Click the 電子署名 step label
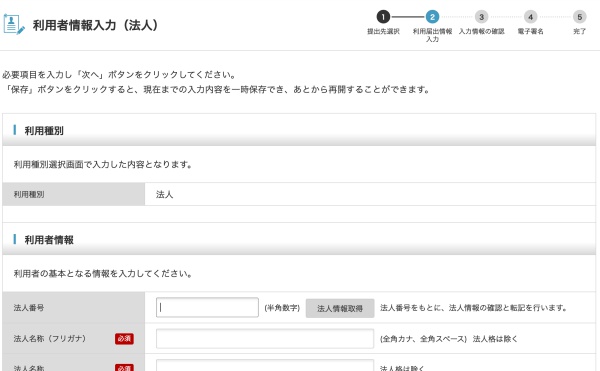 (530, 31)
